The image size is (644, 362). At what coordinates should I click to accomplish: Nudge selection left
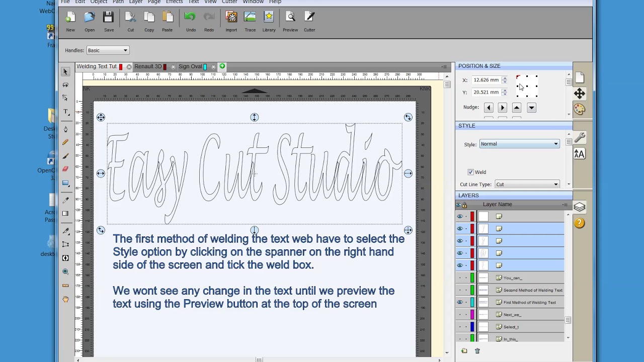coord(489,108)
